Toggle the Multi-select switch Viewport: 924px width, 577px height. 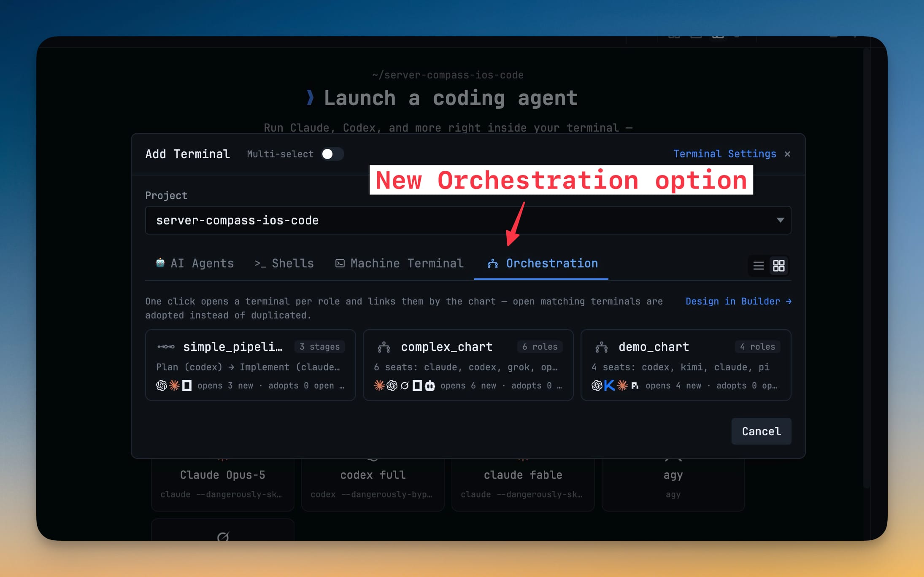click(332, 154)
